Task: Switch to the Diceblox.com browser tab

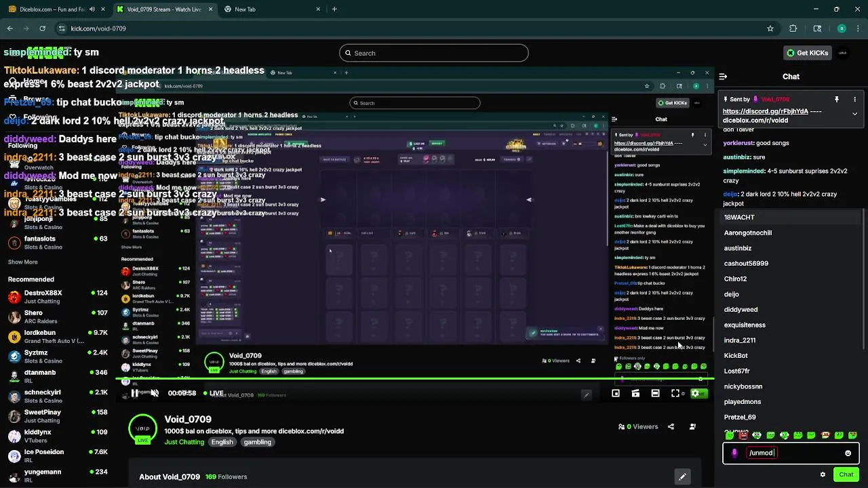Action: [x=57, y=9]
